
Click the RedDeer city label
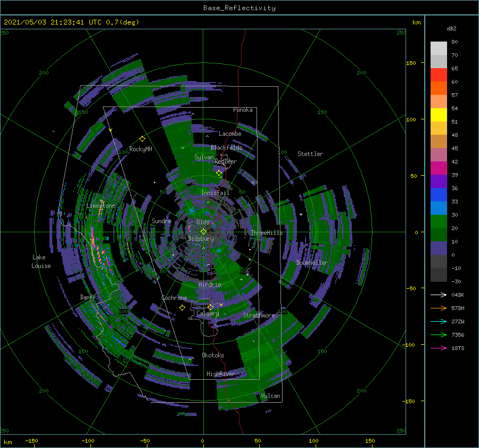click(226, 161)
